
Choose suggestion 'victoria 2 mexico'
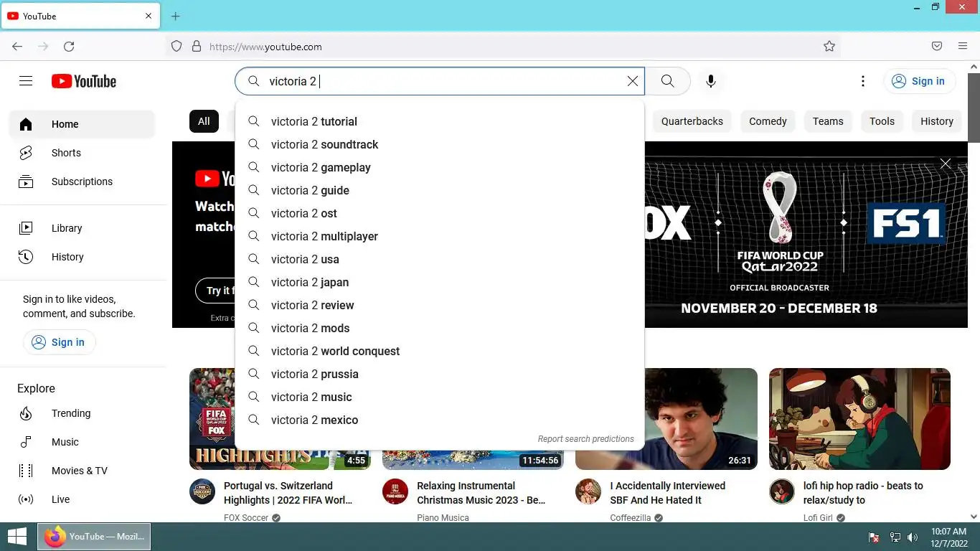(x=439, y=420)
